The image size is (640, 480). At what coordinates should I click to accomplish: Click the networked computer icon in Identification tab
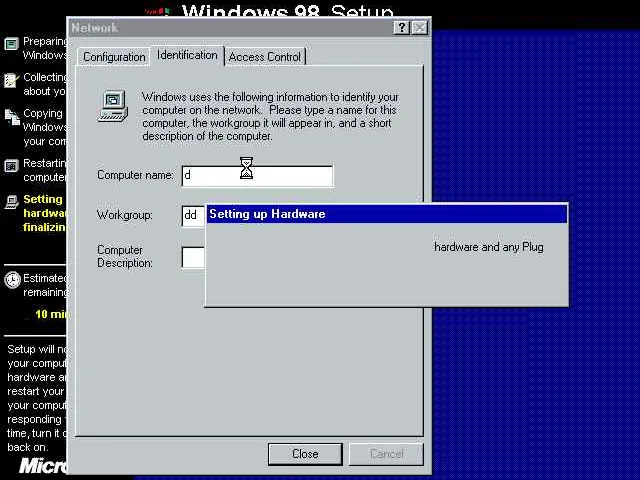(113, 106)
